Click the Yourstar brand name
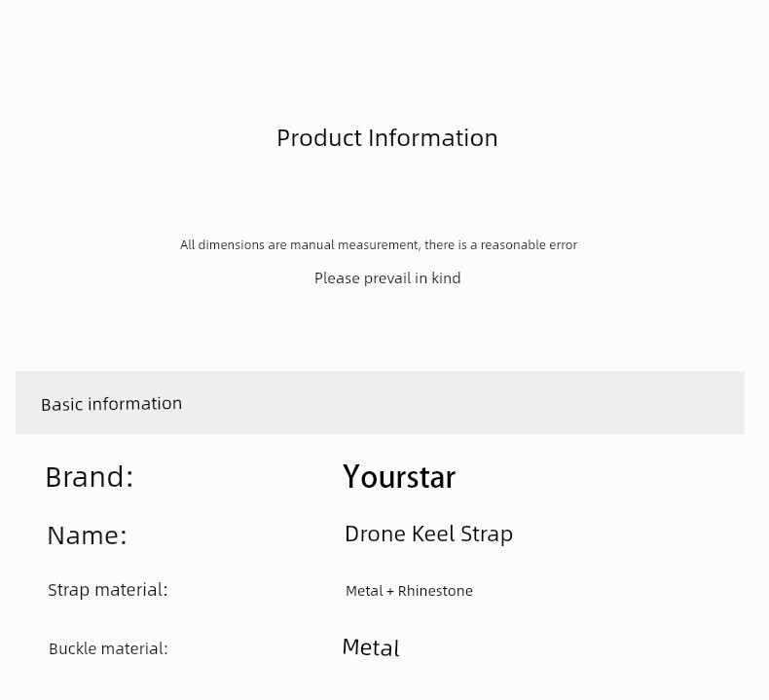The image size is (769, 700). click(399, 477)
